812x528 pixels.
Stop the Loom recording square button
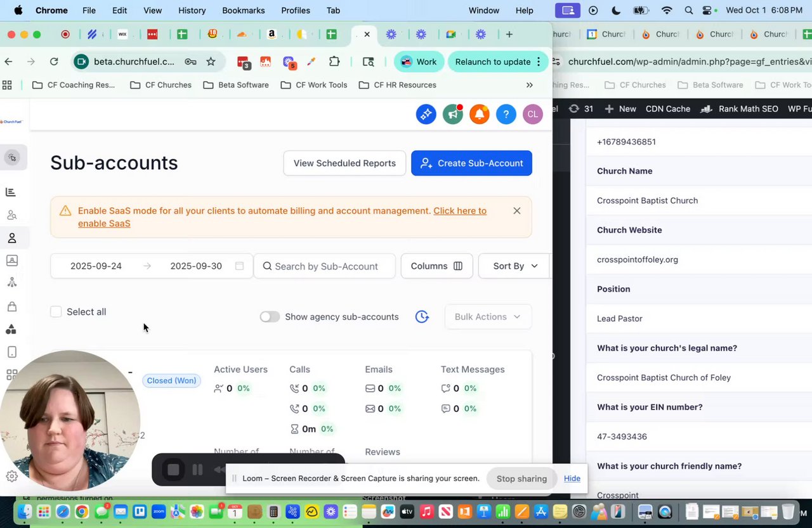pyautogui.click(x=173, y=470)
